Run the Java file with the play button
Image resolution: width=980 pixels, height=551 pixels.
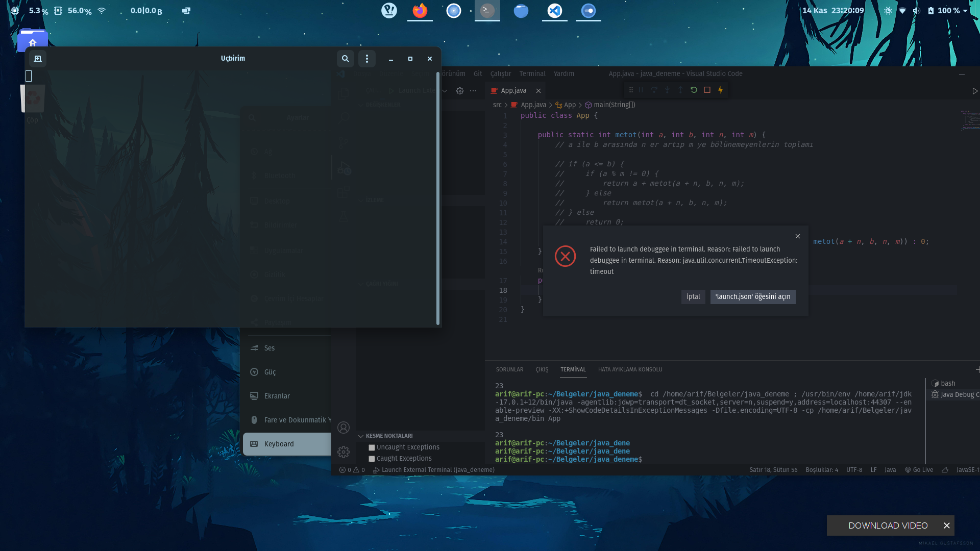point(975,91)
